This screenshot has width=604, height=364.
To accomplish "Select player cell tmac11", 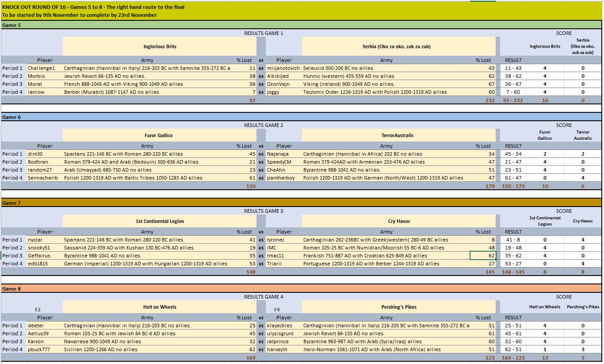I will click(284, 256).
